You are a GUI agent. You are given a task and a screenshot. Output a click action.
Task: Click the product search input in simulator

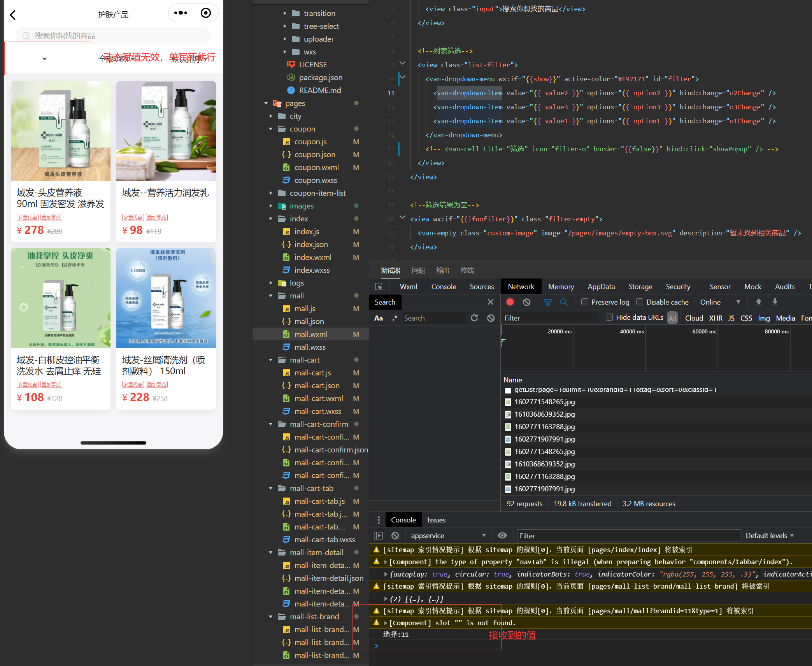click(113, 36)
